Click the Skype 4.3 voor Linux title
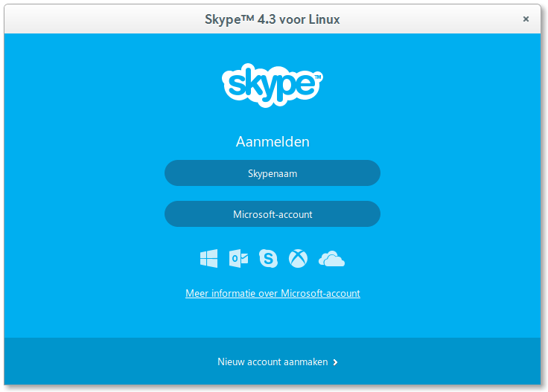548x392 pixels. click(273, 19)
